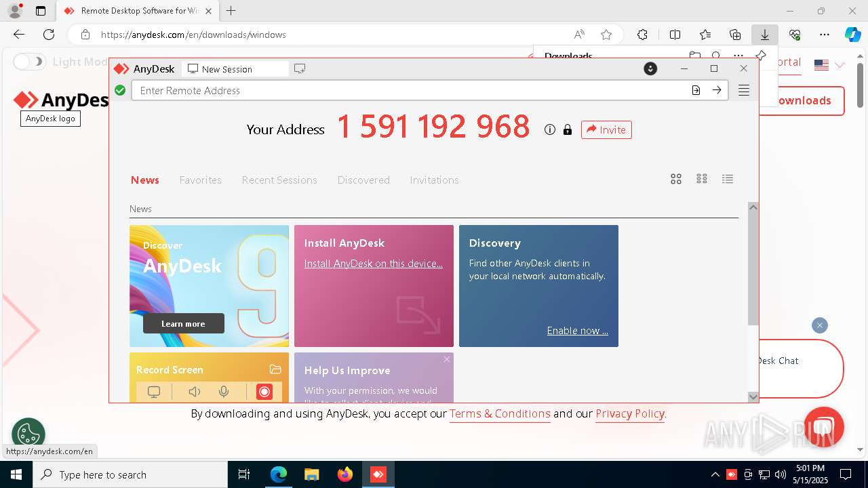Click the Invite button
This screenshot has height=488, width=868.
pyautogui.click(x=606, y=129)
